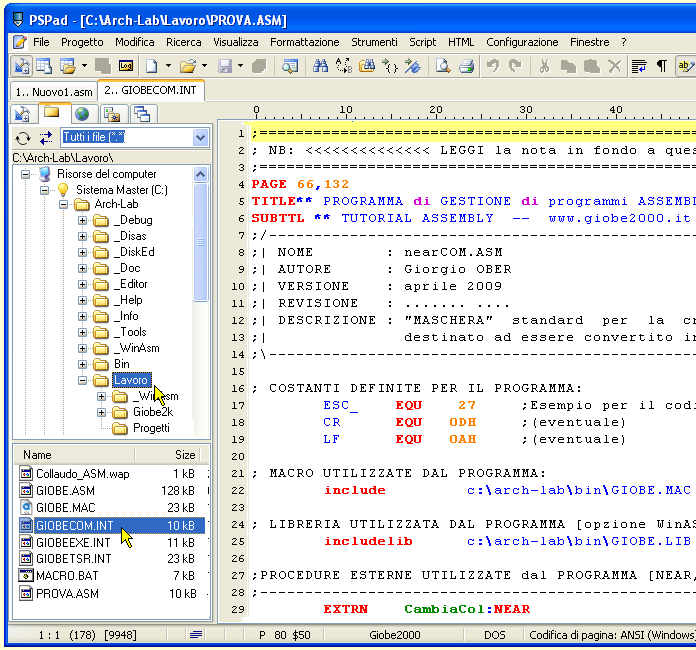Select Collaudo_ASM.wap in the file list
Viewport: 696px width, 650px height.
coord(83,474)
